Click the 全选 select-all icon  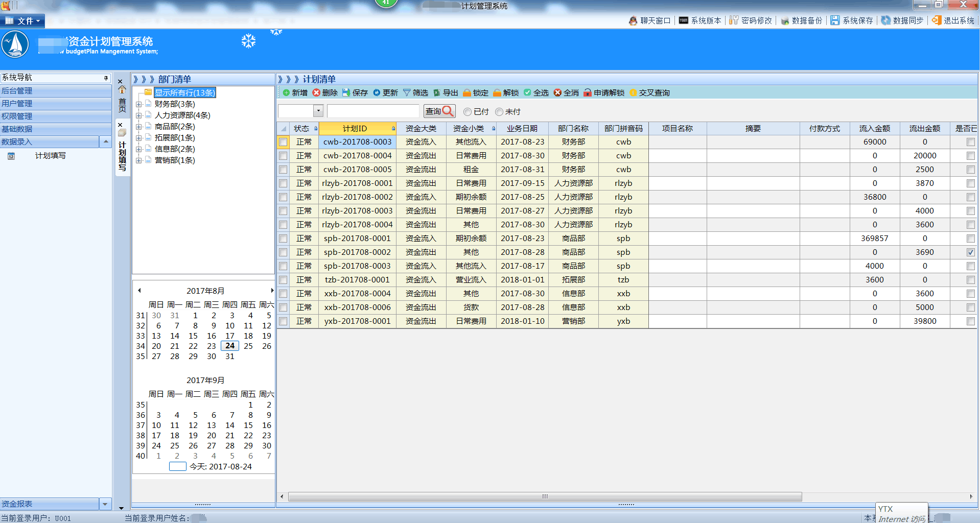click(527, 92)
